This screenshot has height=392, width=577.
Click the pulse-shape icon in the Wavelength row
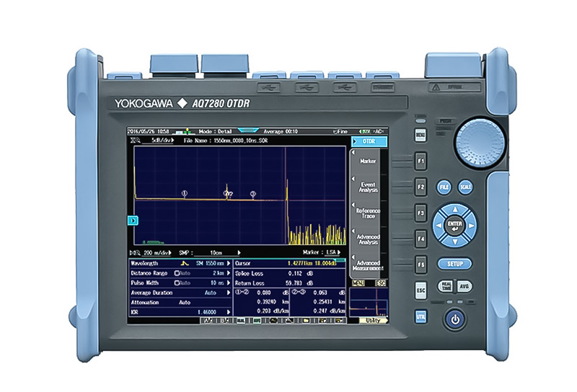click(185, 263)
